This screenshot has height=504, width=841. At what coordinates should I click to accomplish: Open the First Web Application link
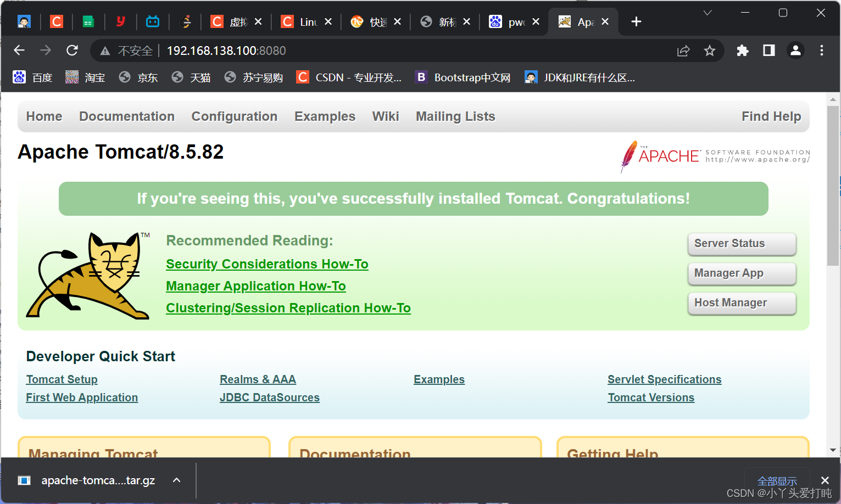point(82,397)
